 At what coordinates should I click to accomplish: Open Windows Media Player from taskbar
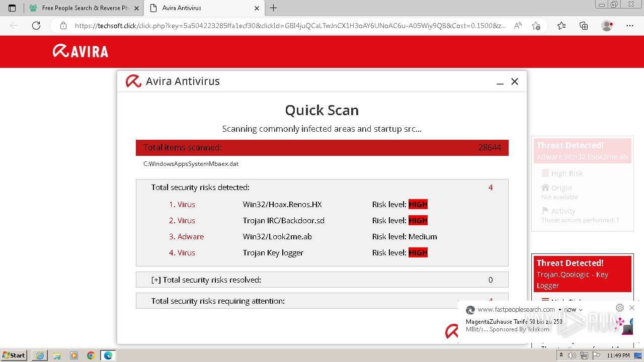pyautogui.click(x=74, y=355)
